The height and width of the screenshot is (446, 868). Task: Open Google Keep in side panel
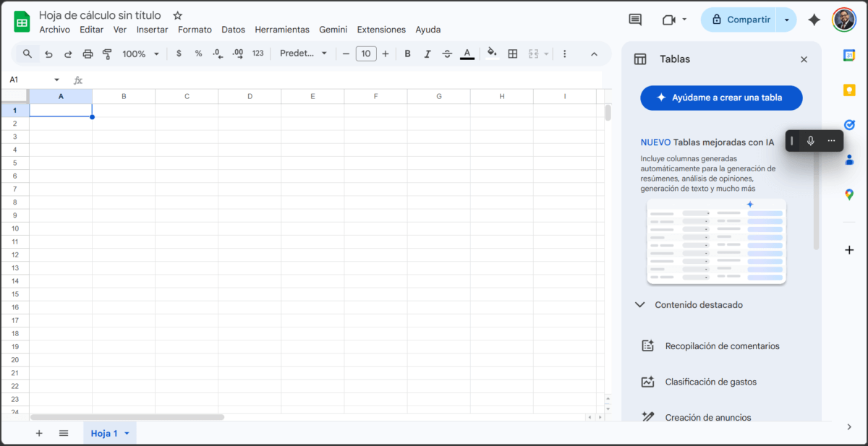click(x=849, y=90)
